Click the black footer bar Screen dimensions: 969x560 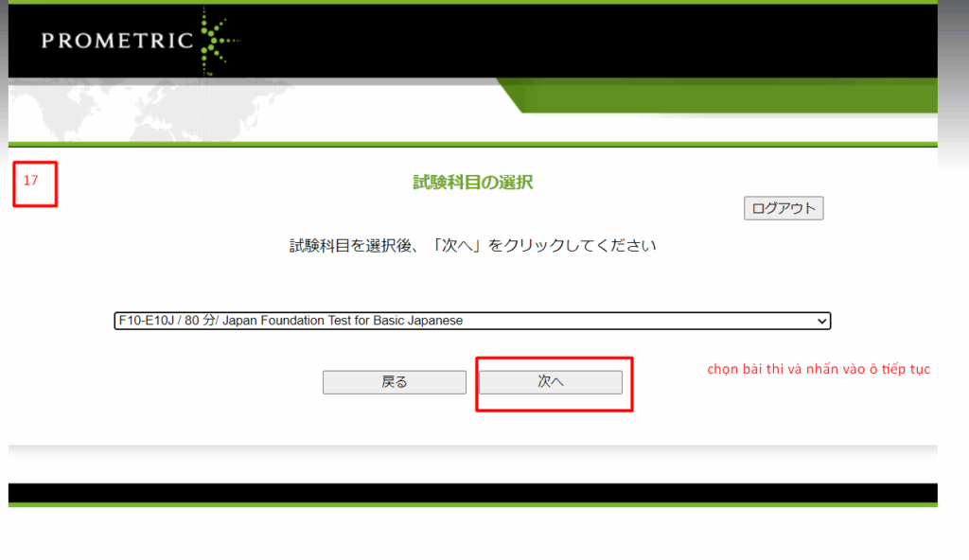(x=472, y=493)
